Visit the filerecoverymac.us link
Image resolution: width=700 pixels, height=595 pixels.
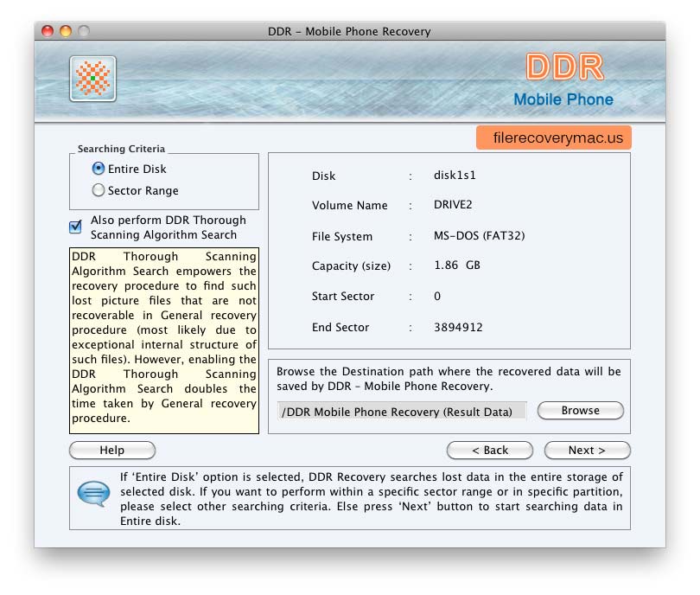click(554, 138)
